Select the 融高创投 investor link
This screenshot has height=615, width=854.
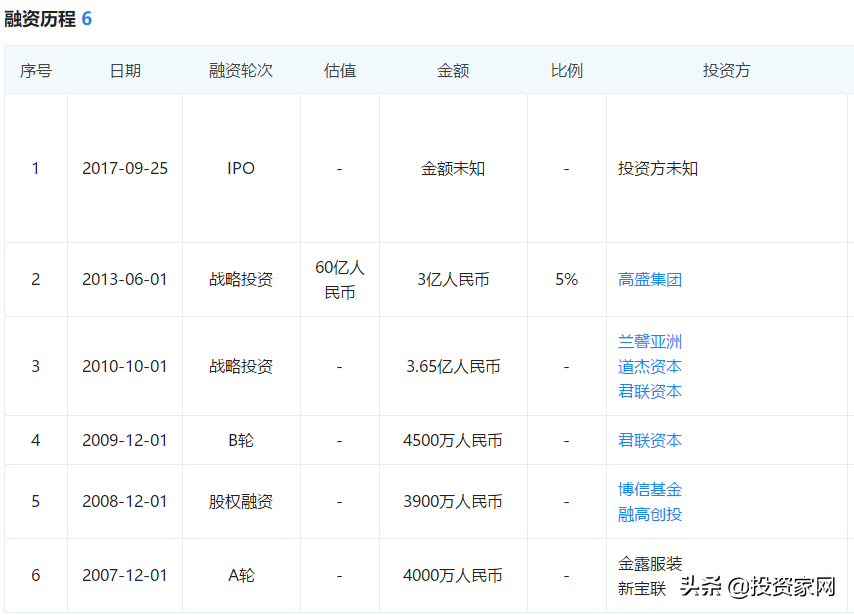pos(650,515)
